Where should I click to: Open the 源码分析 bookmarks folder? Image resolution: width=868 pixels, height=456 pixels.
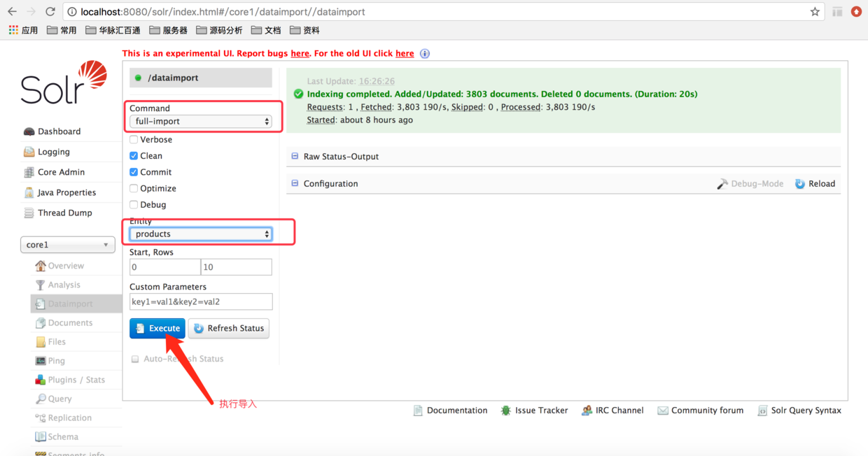point(219,30)
